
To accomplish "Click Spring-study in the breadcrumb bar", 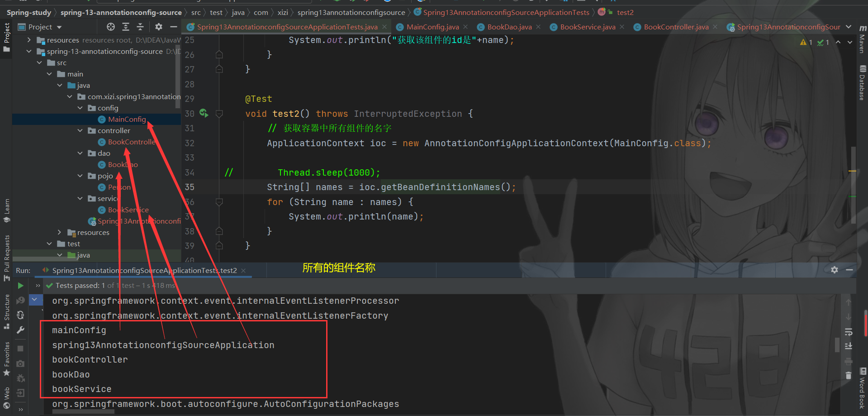I will point(29,12).
